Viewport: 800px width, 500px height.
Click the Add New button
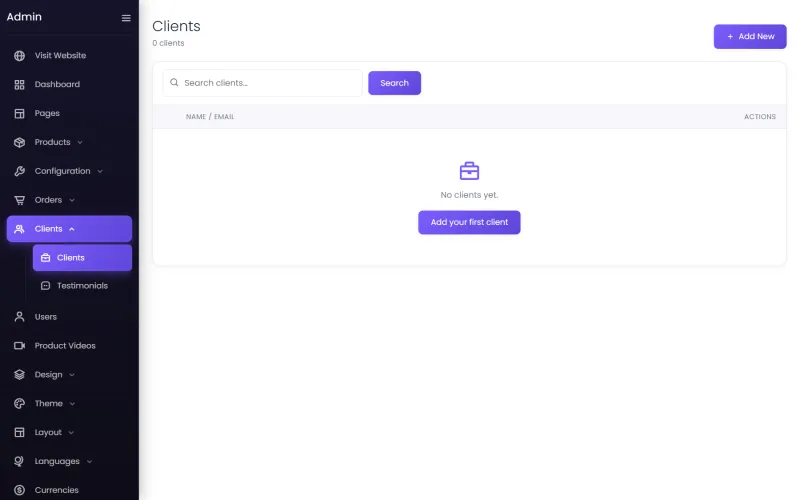(750, 37)
